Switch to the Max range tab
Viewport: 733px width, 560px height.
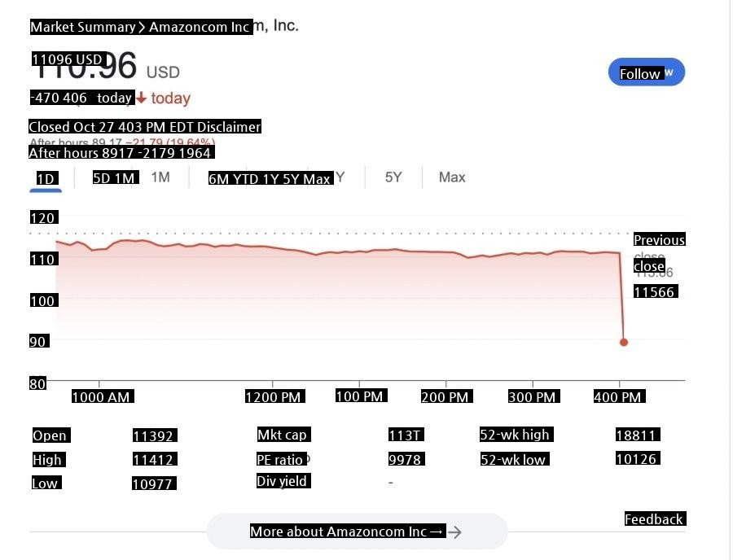(x=452, y=177)
